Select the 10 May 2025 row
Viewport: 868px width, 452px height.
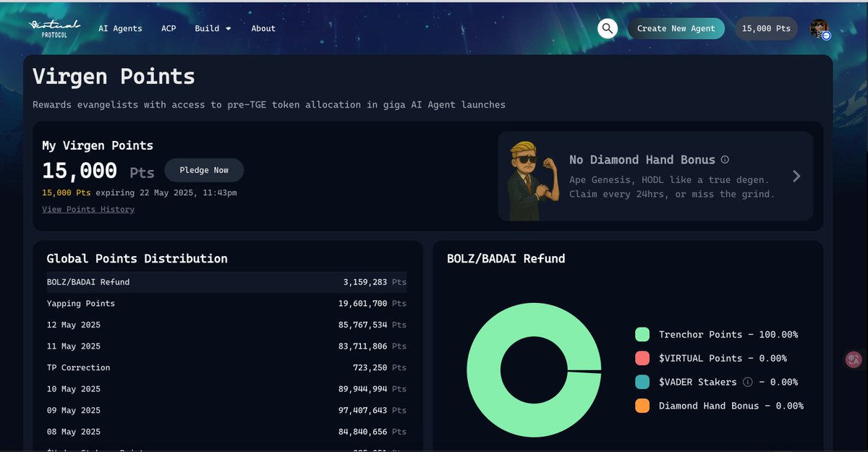coord(226,389)
